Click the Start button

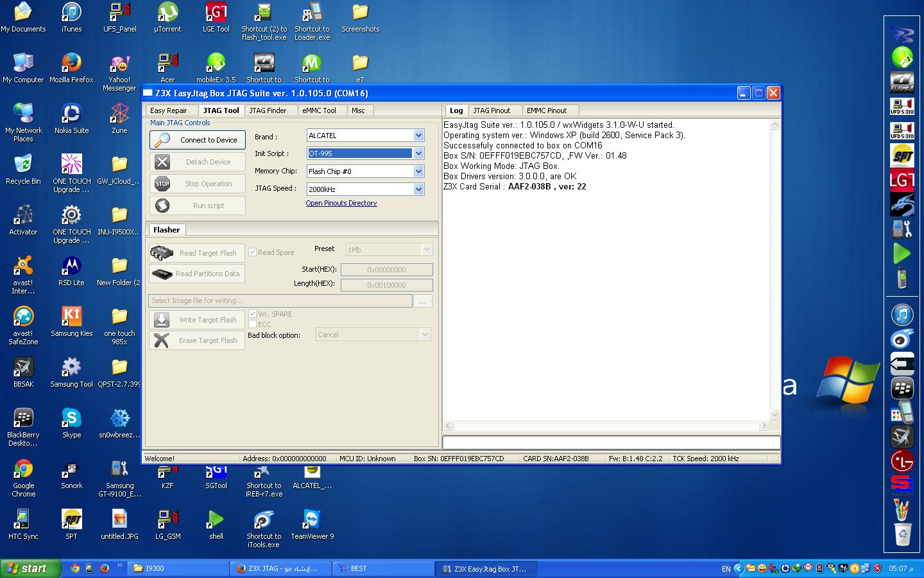click(30, 568)
